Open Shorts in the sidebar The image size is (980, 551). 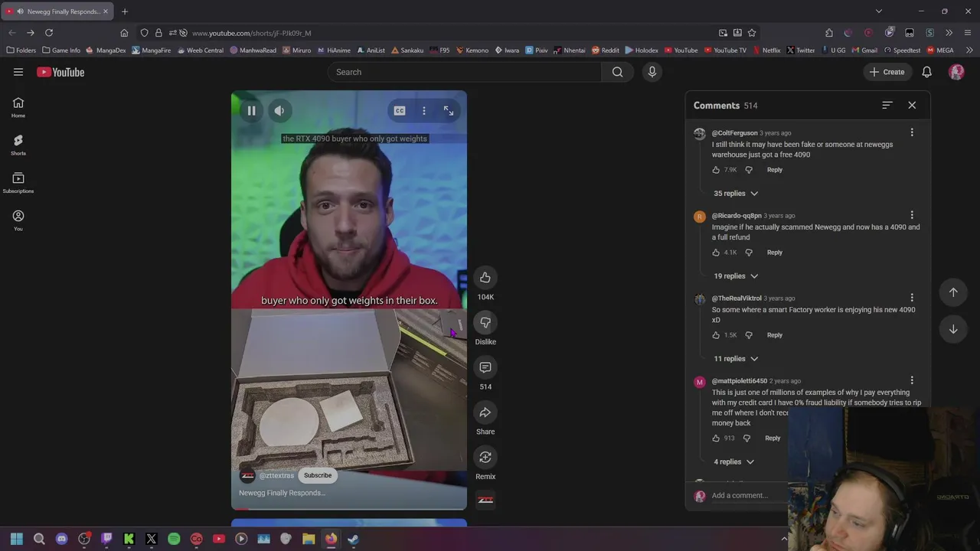[18, 145]
